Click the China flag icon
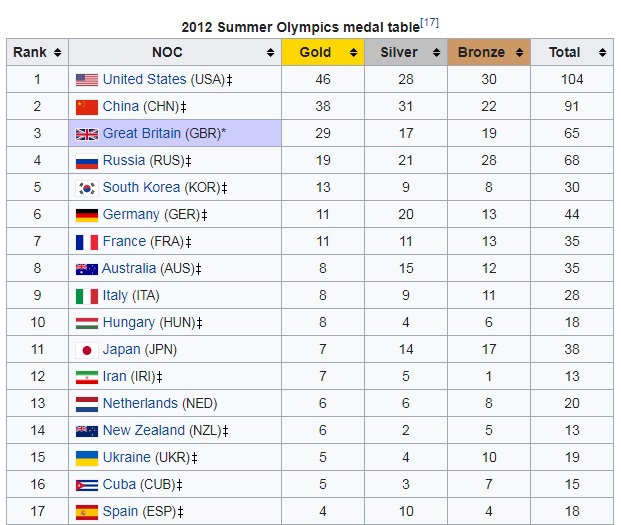The width and height of the screenshot is (621, 525). tap(86, 107)
